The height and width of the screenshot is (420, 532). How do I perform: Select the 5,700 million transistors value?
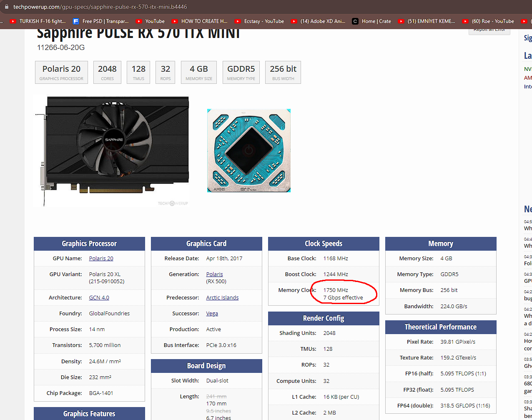pyautogui.click(x=105, y=345)
